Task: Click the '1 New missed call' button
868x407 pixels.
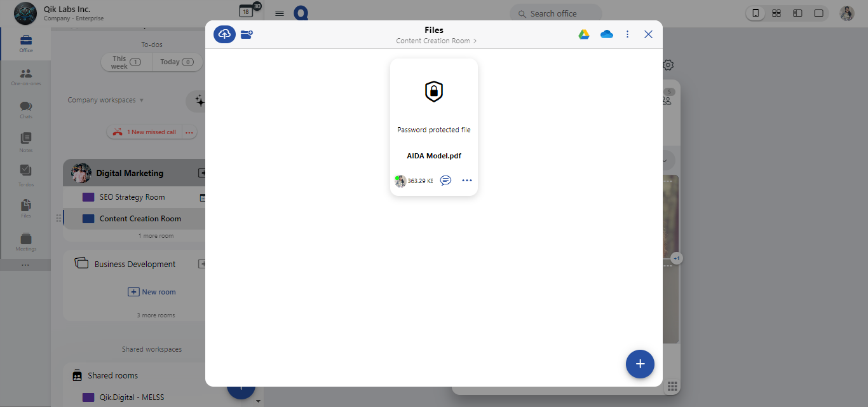Action: coord(145,132)
